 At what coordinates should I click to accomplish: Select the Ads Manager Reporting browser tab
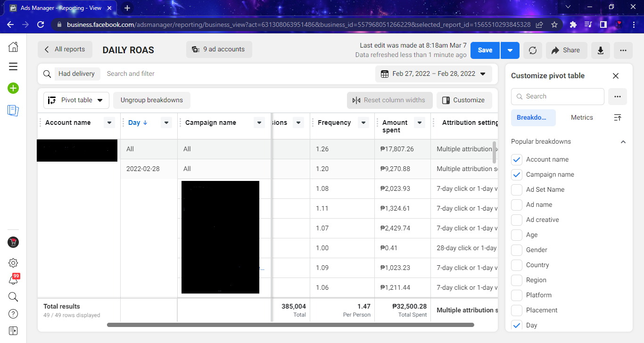(x=59, y=8)
